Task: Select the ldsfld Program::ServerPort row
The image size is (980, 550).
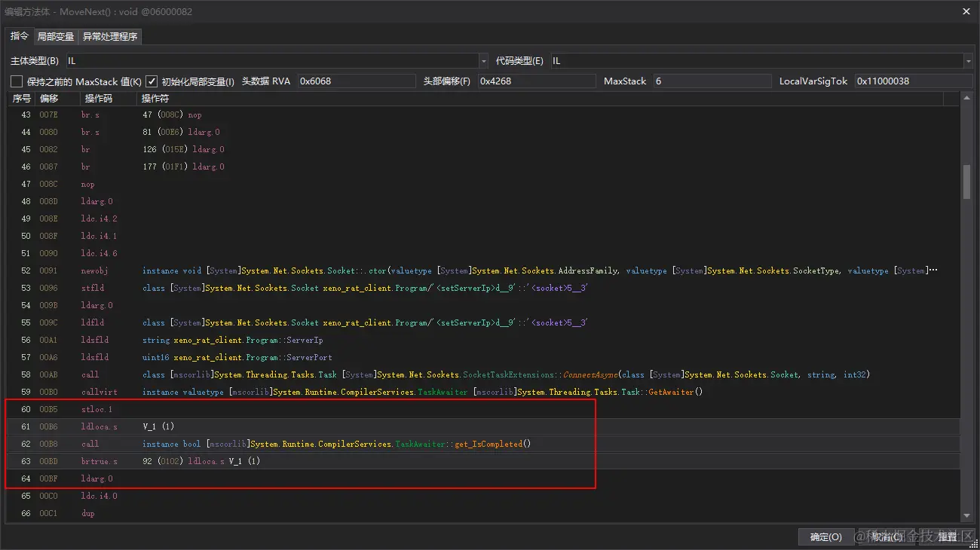Action: click(483, 357)
